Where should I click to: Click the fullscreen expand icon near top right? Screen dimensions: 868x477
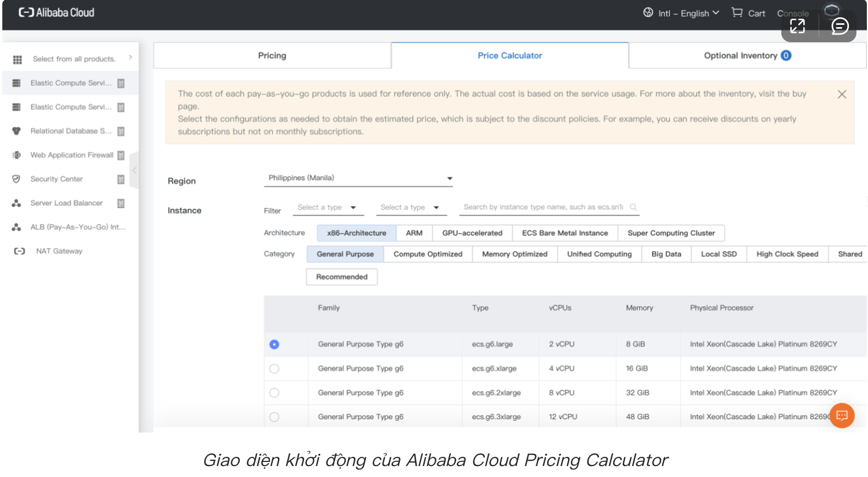[x=798, y=26]
